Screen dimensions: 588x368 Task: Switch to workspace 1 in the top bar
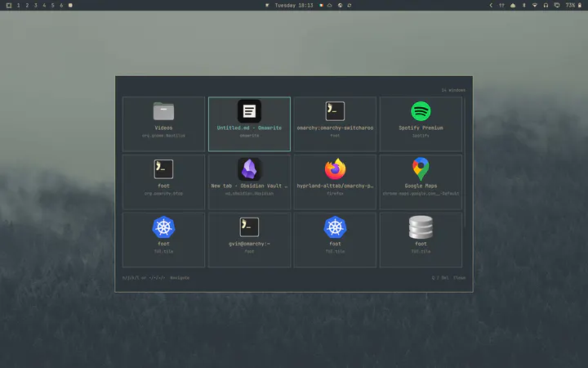18,5
